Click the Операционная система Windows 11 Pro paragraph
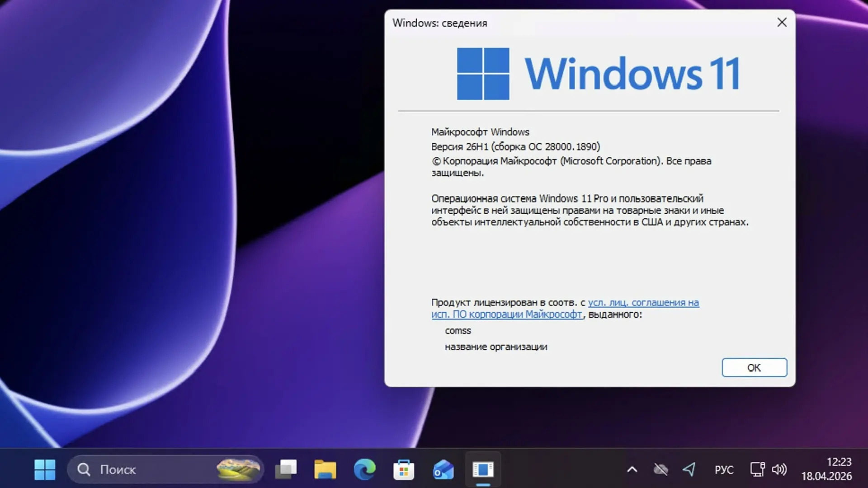868x488 pixels. coord(590,210)
